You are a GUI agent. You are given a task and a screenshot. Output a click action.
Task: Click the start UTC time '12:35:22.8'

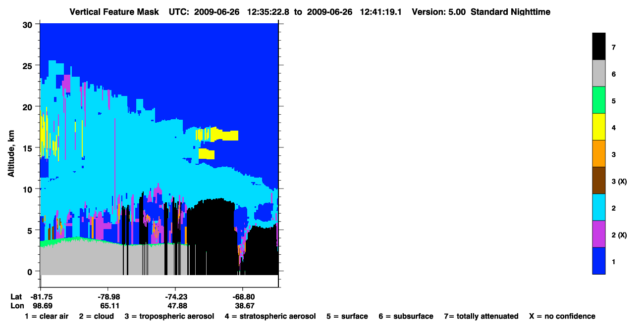pos(268,11)
